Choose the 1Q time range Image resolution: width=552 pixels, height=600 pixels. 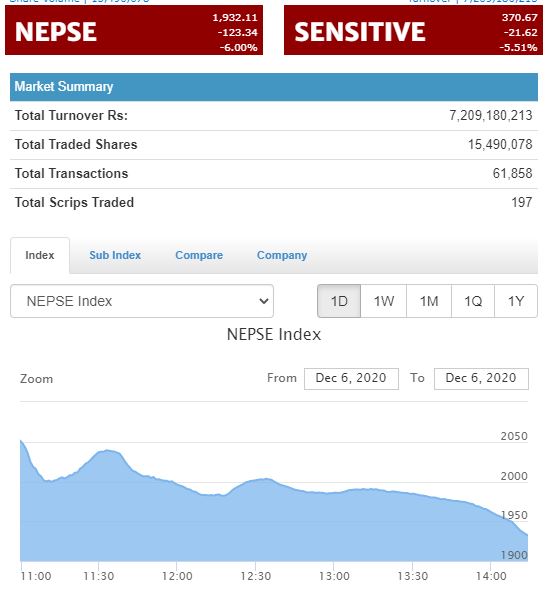473,301
